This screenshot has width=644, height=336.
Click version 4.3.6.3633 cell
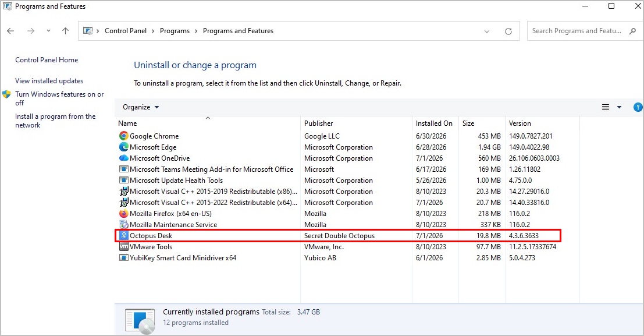tap(524, 236)
